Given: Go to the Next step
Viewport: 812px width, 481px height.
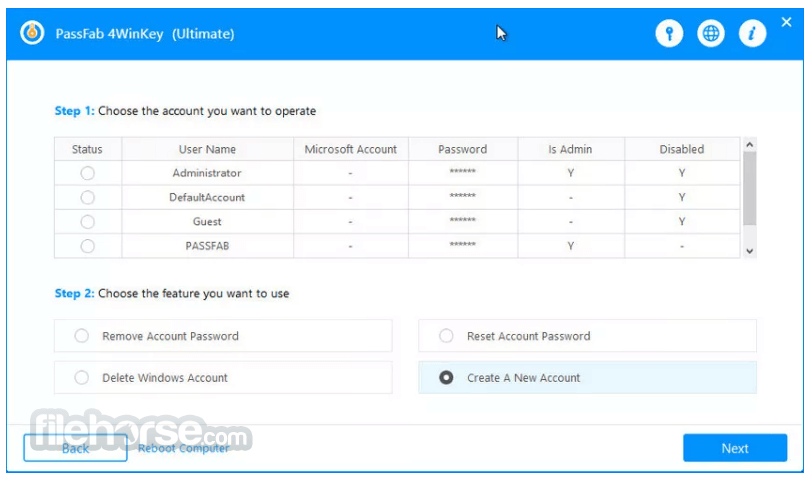Looking at the screenshot, I should pyautogui.click(x=735, y=448).
